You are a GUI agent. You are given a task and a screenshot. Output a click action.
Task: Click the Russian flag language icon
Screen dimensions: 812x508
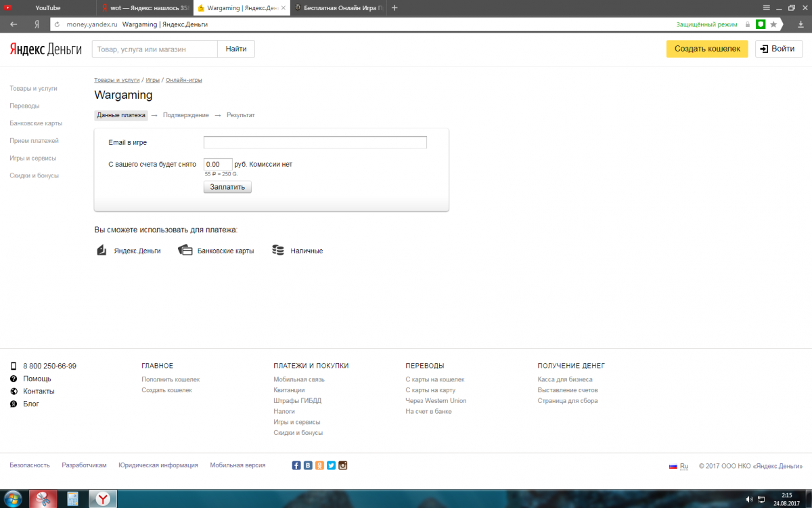673,466
